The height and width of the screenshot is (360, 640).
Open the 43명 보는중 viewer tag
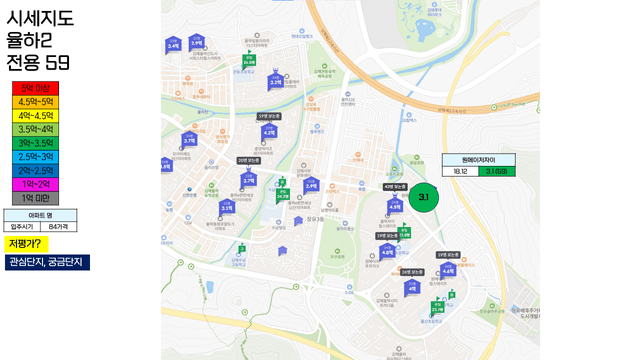tap(395, 187)
